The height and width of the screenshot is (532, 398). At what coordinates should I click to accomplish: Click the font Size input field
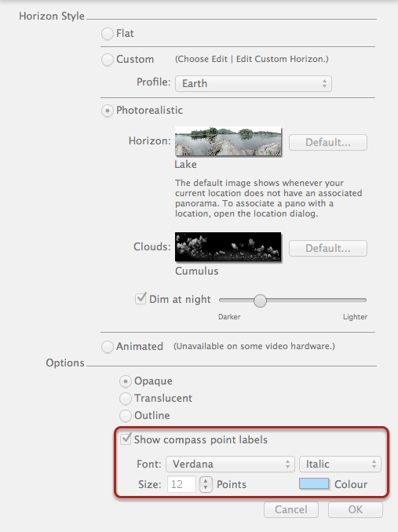(x=181, y=484)
